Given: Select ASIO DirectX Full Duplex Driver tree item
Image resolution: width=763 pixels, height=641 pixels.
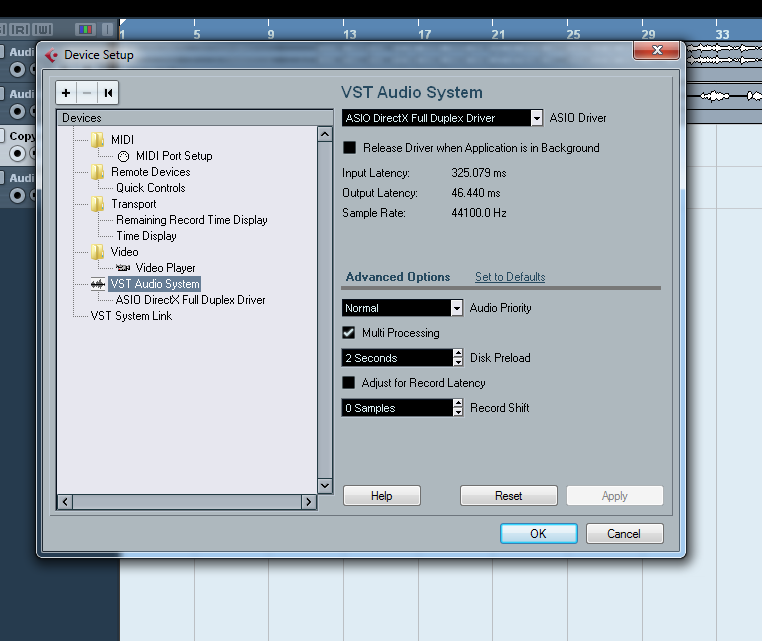Looking at the screenshot, I should [190, 300].
